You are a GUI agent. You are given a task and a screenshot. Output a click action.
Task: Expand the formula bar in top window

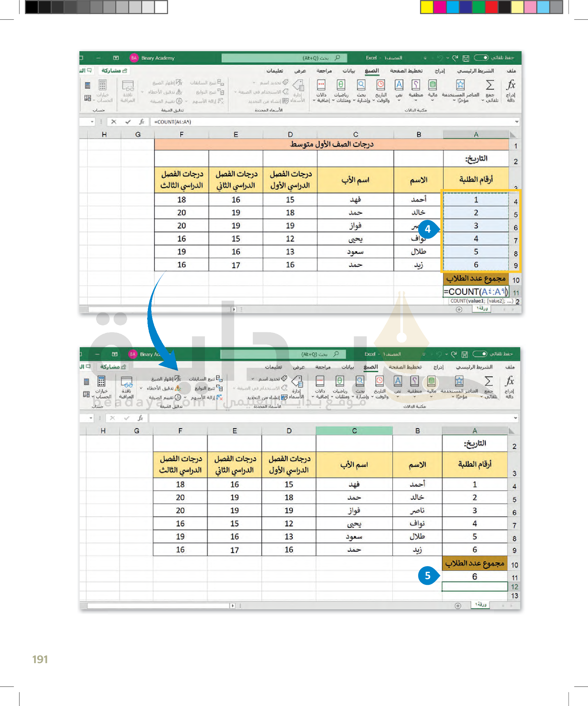[x=516, y=121]
